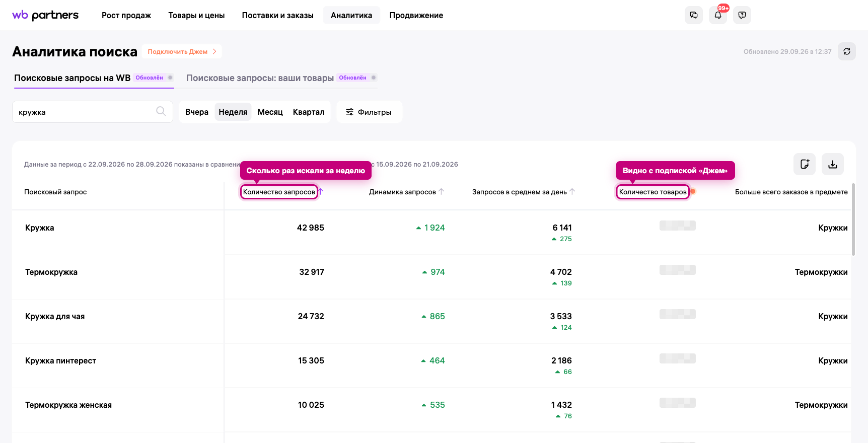The height and width of the screenshot is (443, 868).
Task: Focus the search field containing кружка
Action: tap(93, 112)
